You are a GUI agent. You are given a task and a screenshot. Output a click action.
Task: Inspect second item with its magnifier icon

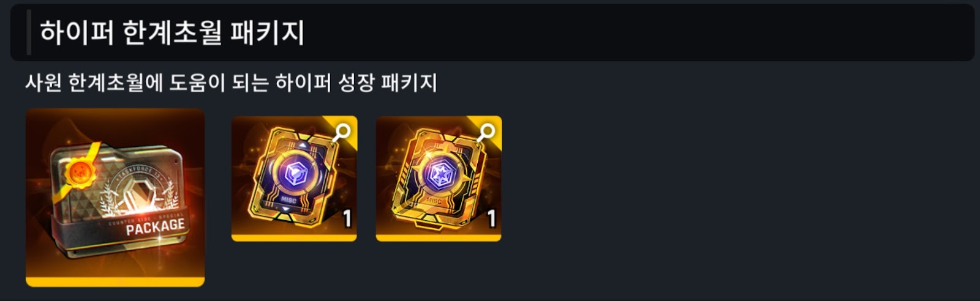pyautogui.click(x=486, y=132)
